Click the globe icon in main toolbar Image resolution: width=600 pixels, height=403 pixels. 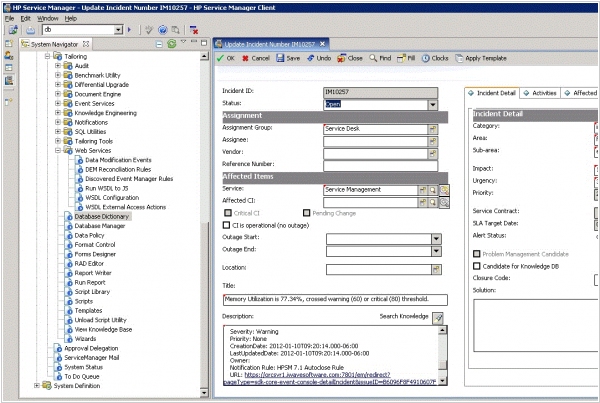point(163,29)
